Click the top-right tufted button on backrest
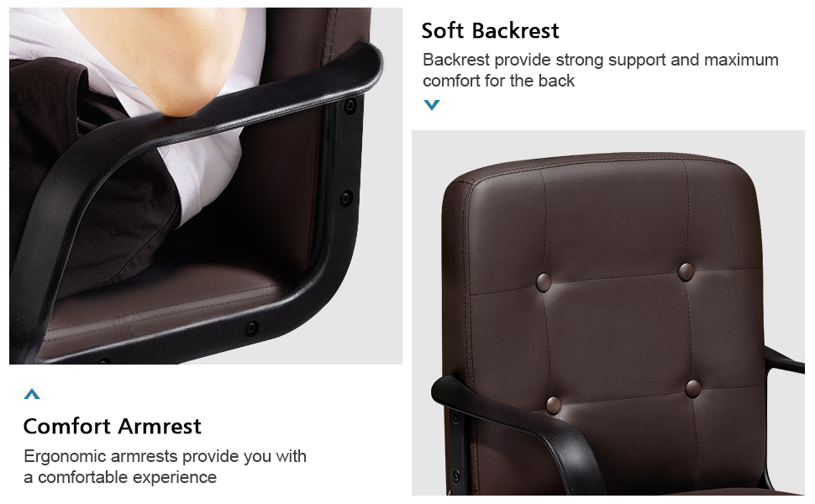This screenshot has width=815, height=504. pos(686,272)
